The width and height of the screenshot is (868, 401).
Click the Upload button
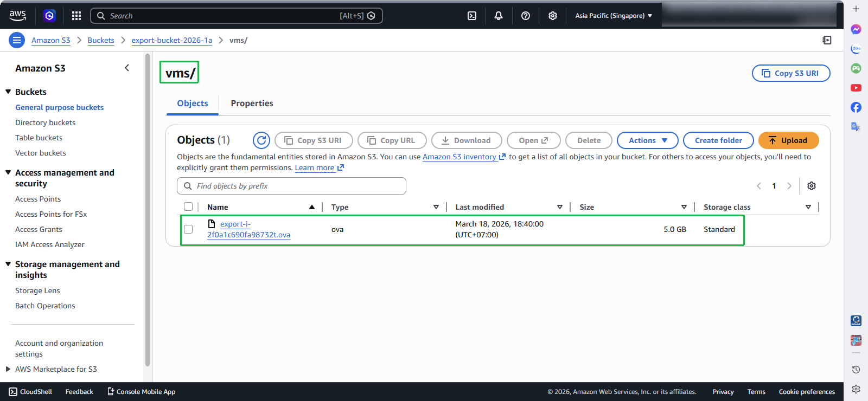[x=789, y=140]
